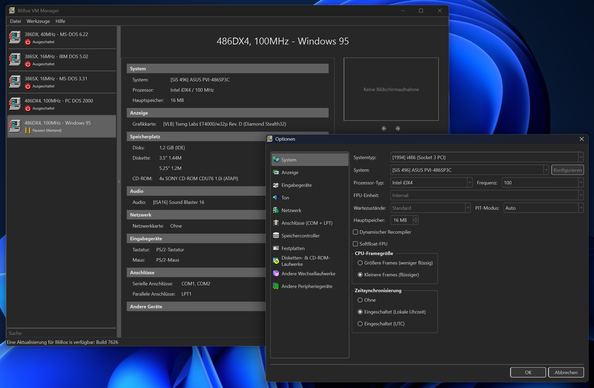Click the Hauptspeicher 16 MB value in summary
Viewport: 594px width, 388px height.
coord(177,100)
